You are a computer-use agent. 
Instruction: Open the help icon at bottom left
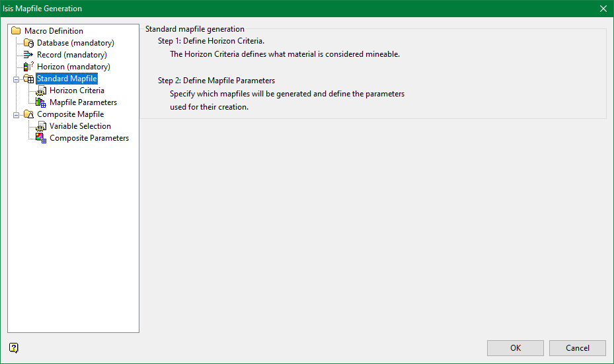[x=14, y=347]
